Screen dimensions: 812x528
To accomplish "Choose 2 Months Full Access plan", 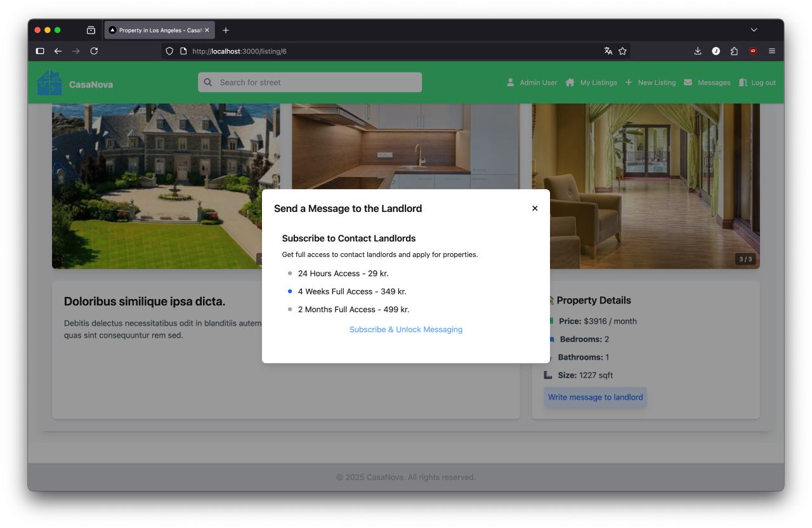I will pos(353,310).
